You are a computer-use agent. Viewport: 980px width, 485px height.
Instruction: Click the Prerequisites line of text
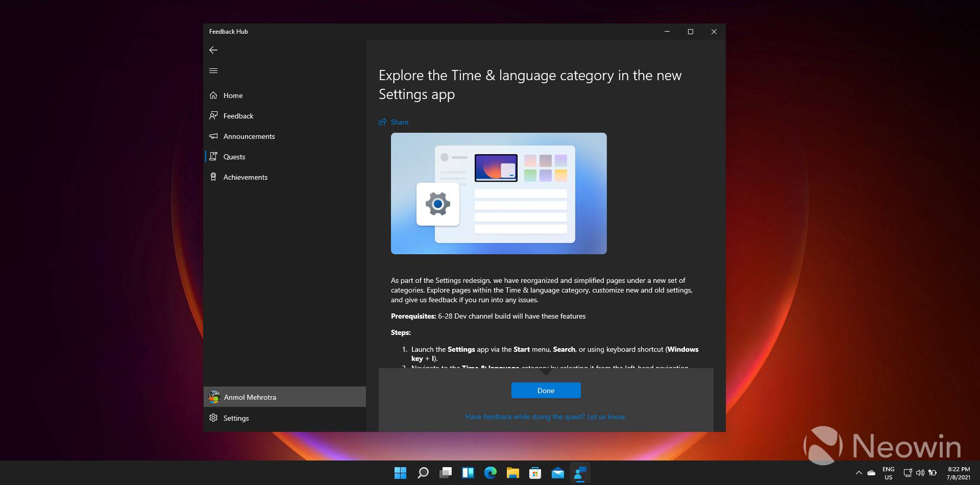(488, 316)
